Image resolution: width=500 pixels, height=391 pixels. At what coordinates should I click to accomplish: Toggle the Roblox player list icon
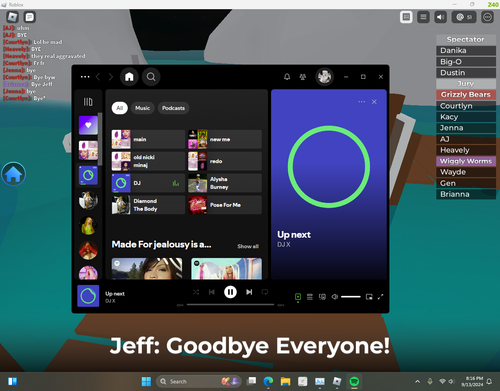click(x=406, y=17)
